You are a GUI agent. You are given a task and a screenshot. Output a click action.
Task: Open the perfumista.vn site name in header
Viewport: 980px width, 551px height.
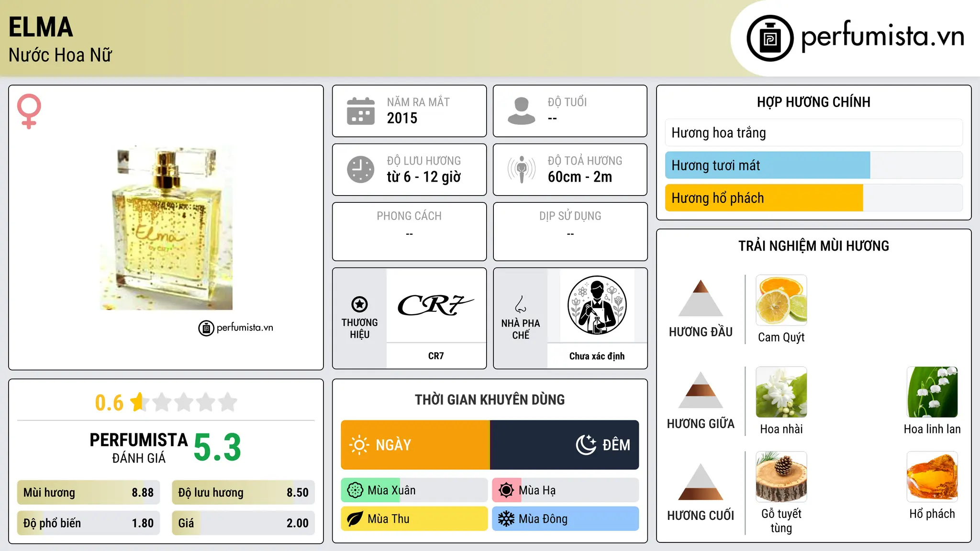882,37
